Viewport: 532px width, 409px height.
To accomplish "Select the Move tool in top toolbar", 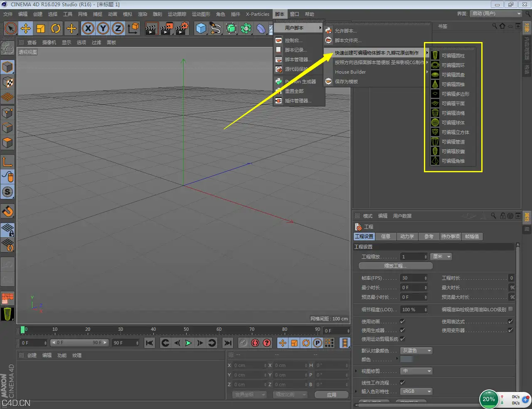I will (26, 28).
